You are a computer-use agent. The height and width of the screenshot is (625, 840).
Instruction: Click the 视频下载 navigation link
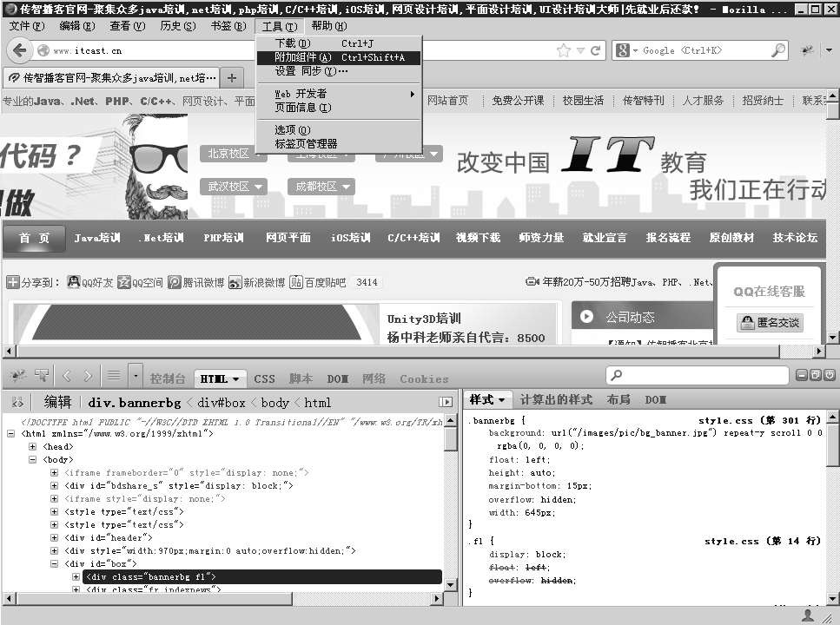coord(478,238)
